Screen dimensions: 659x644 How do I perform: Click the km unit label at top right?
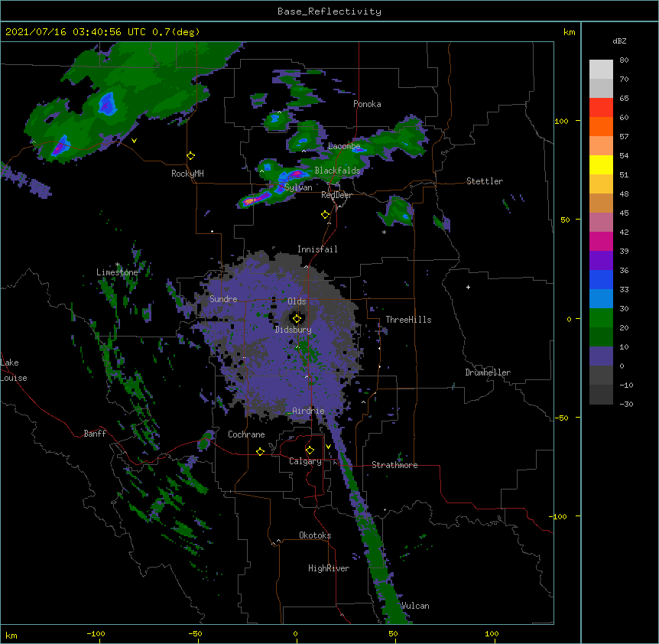pyautogui.click(x=569, y=32)
